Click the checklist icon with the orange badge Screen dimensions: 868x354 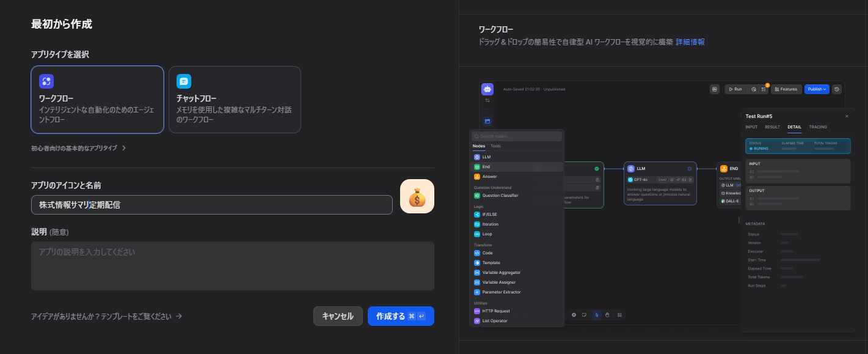click(x=764, y=89)
